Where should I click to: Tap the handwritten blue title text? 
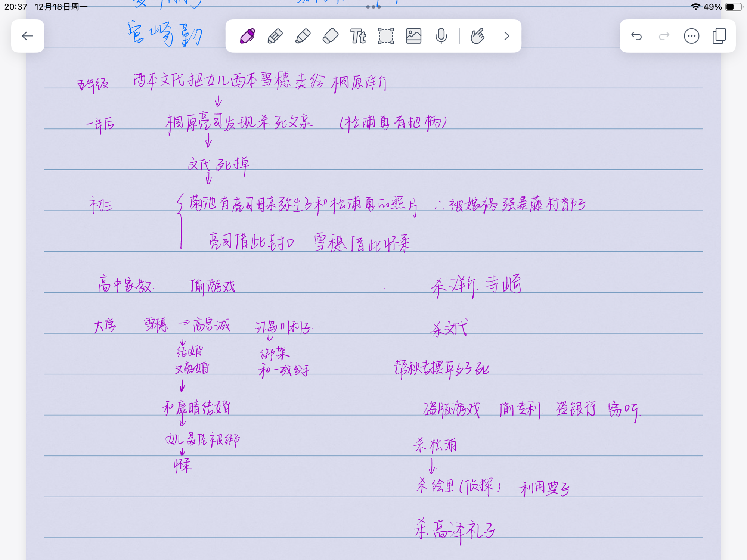(x=164, y=34)
